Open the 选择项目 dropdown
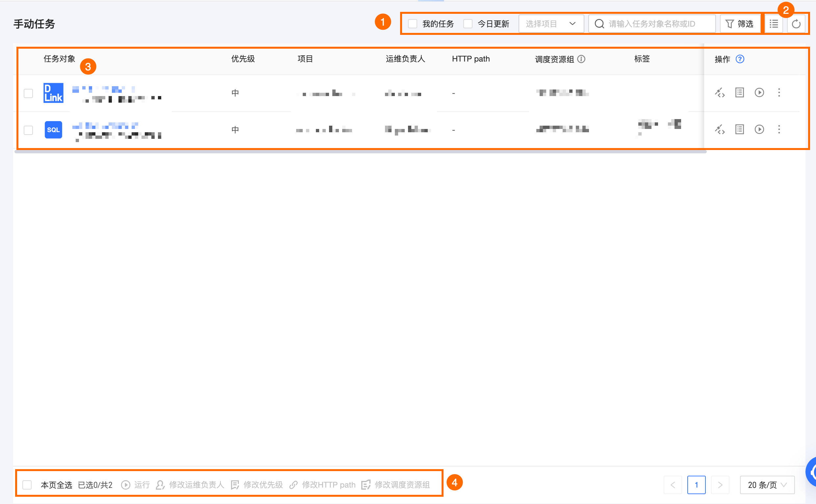 click(x=551, y=24)
